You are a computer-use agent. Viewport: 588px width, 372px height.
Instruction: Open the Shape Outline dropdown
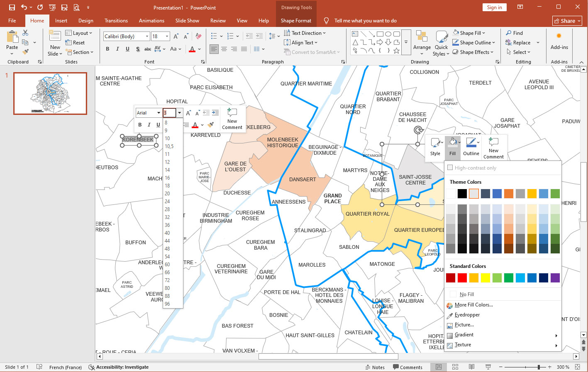pyautogui.click(x=474, y=42)
